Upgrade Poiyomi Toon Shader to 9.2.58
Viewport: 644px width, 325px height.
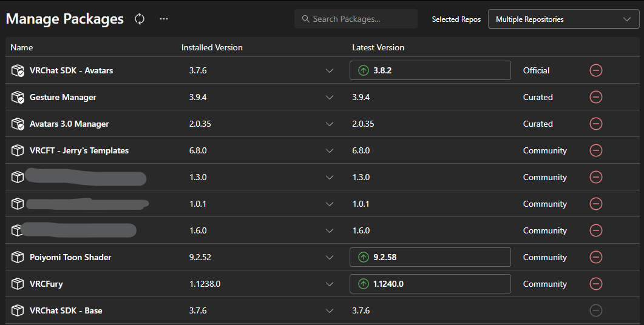coord(430,257)
